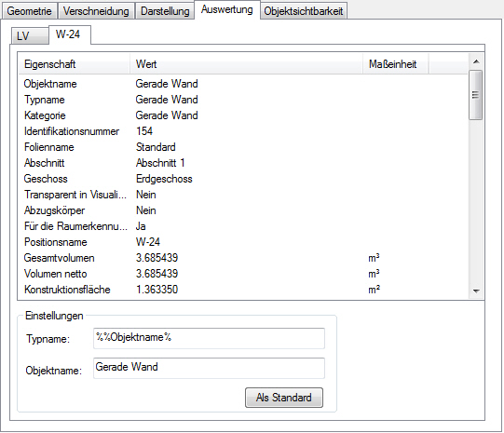Select the Abzugskörper property row
Screen dimensions: 504x433
point(243,210)
